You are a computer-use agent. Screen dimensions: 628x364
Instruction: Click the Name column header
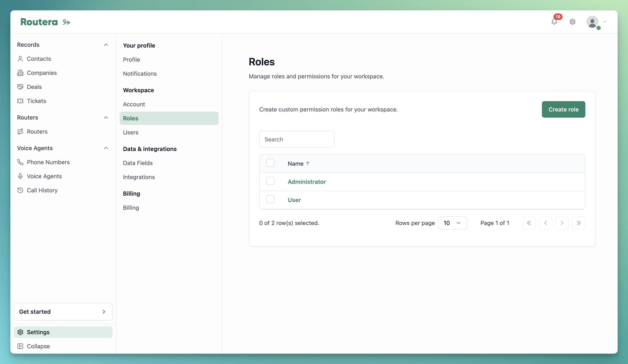pyautogui.click(x=296, y=164)
